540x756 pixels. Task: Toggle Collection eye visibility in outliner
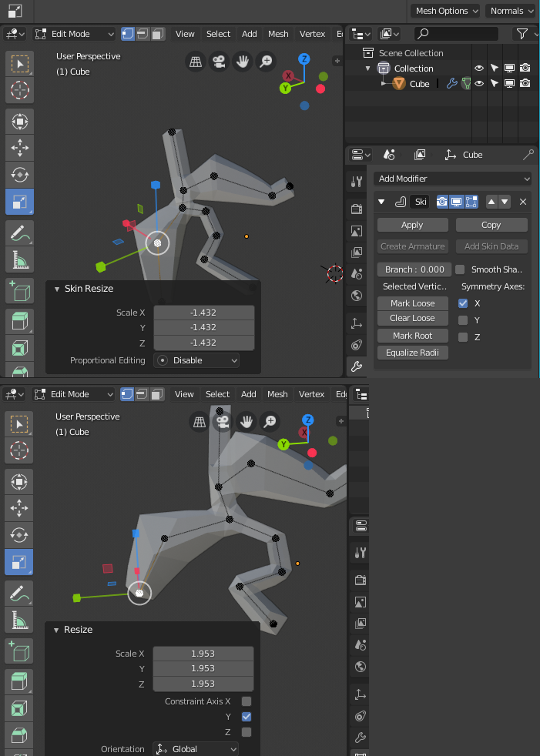[478, 68]
